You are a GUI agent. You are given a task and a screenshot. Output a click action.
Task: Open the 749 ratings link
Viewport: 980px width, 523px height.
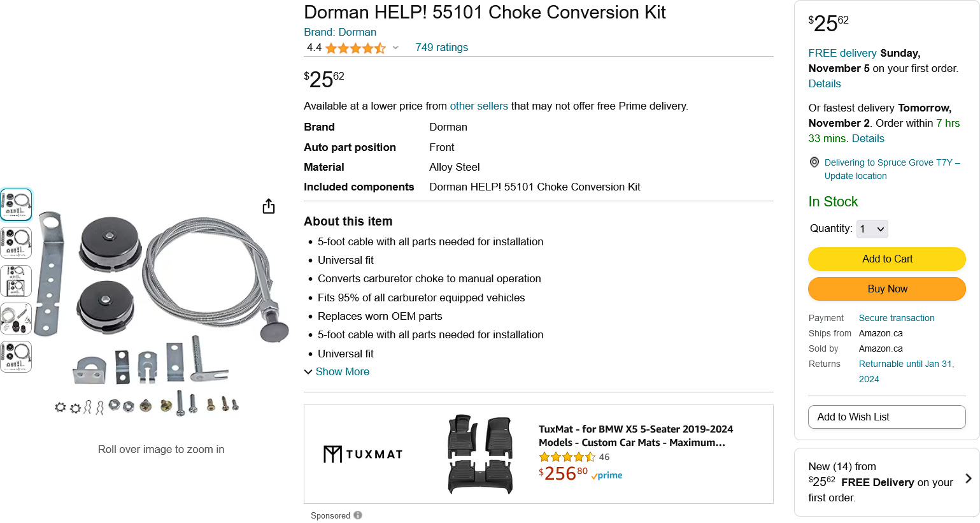[x=441, y=47]
